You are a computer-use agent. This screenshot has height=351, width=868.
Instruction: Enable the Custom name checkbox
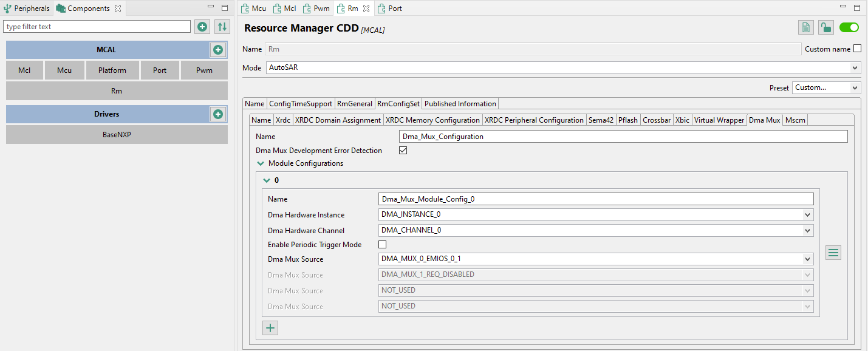coord(857,49)
